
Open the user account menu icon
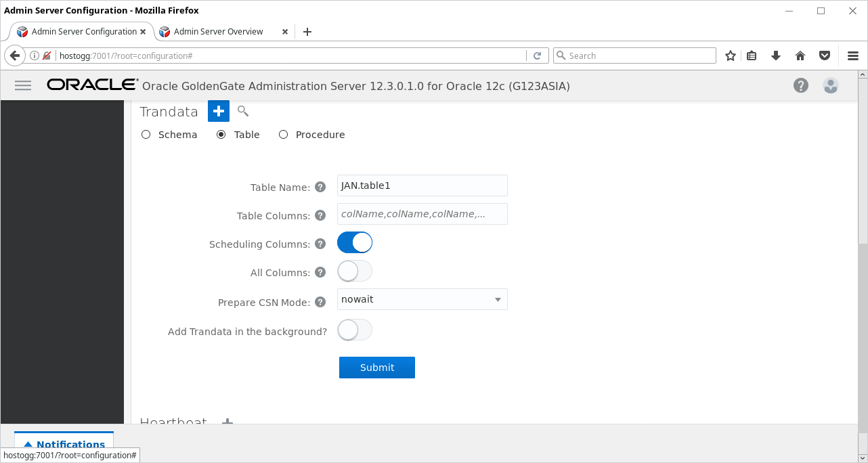point(831,85)
